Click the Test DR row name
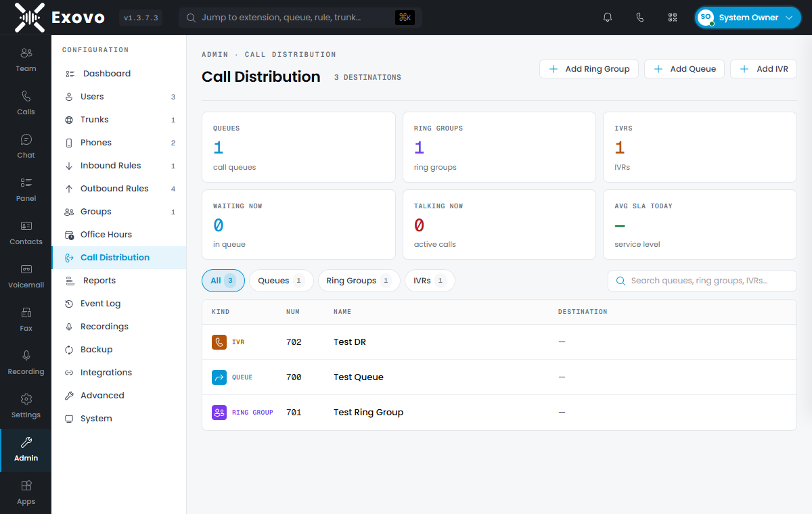 coord(350,342)
